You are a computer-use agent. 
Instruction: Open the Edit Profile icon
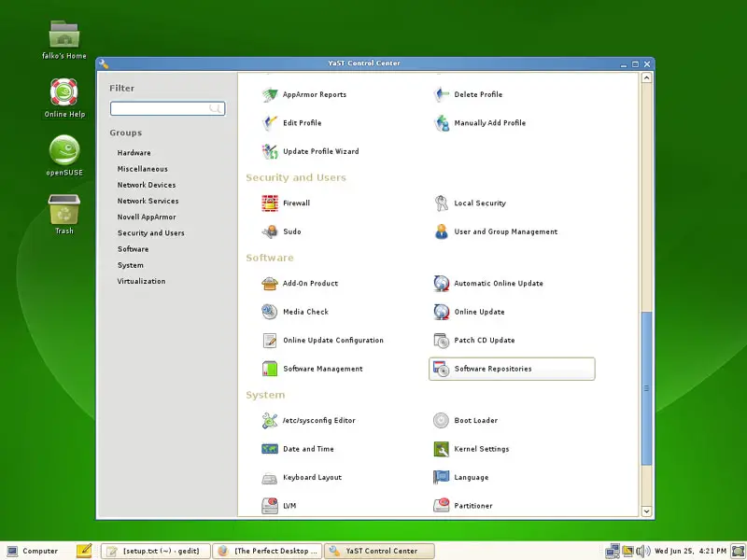[270, 123]
